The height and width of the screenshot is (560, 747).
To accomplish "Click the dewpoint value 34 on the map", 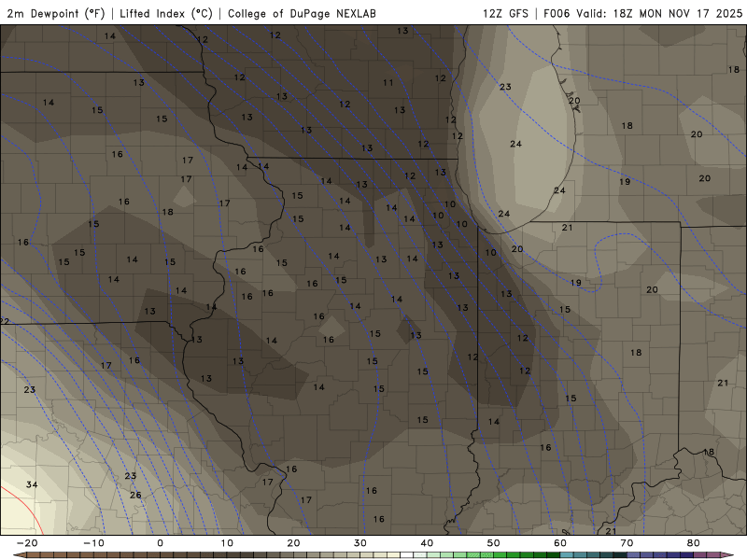I will (32, 484).
